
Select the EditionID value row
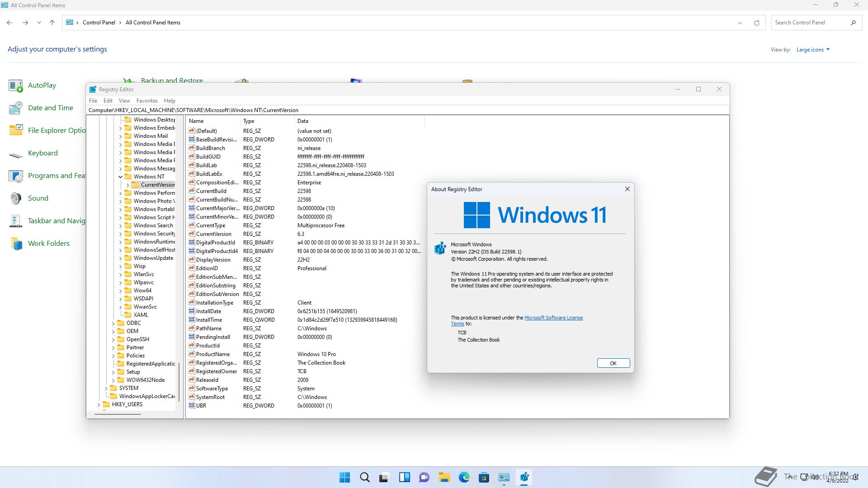tap(305, 268)
